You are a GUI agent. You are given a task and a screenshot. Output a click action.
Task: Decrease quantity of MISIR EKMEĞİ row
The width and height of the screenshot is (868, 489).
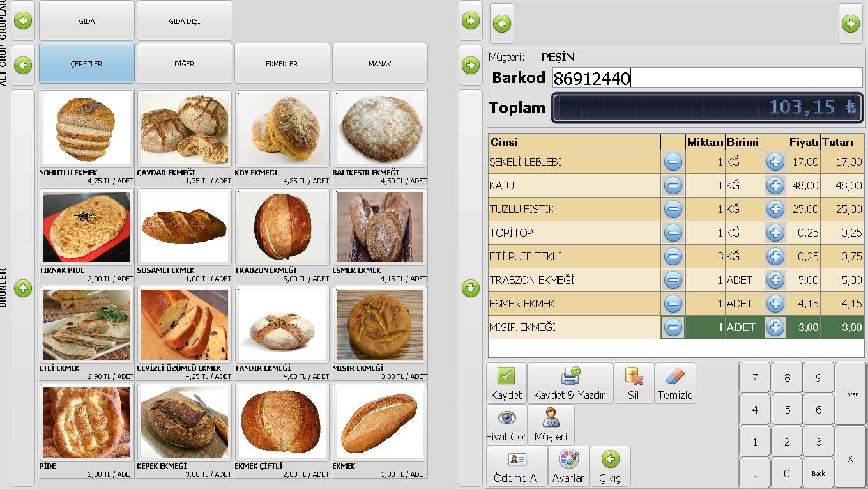tap(673, 327)
